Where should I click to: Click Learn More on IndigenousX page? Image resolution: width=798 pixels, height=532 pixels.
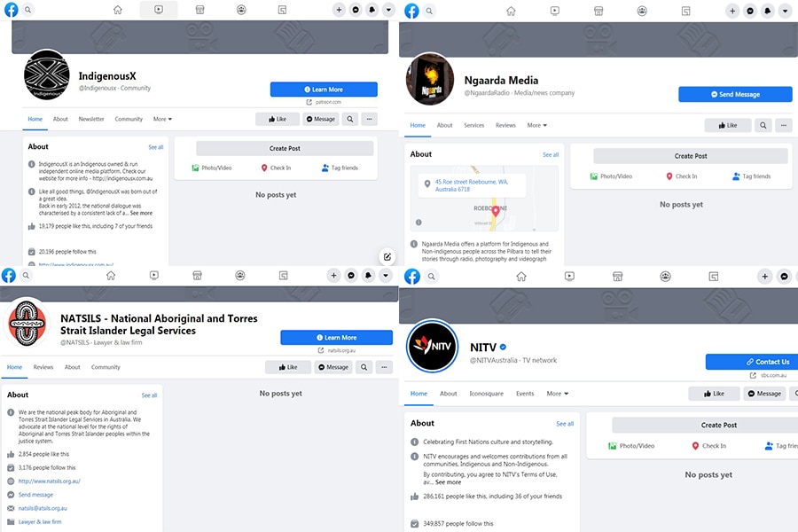(324, 90)
